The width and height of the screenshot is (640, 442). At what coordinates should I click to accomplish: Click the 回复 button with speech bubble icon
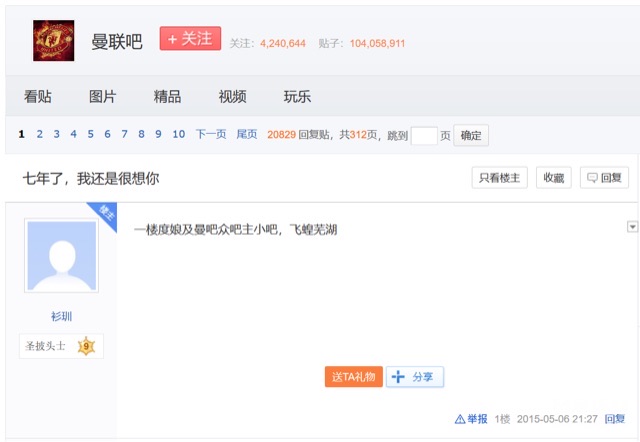point(605,178)
